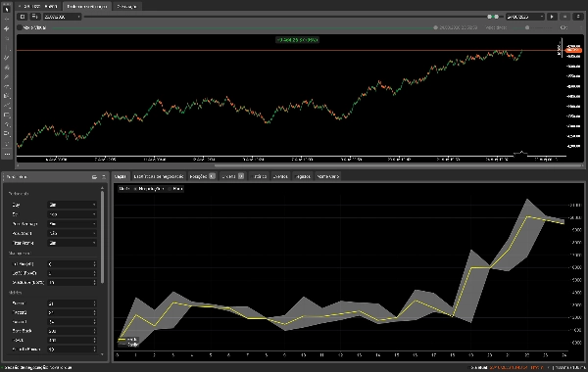Open the Ordens tab

tap(232, 176)
